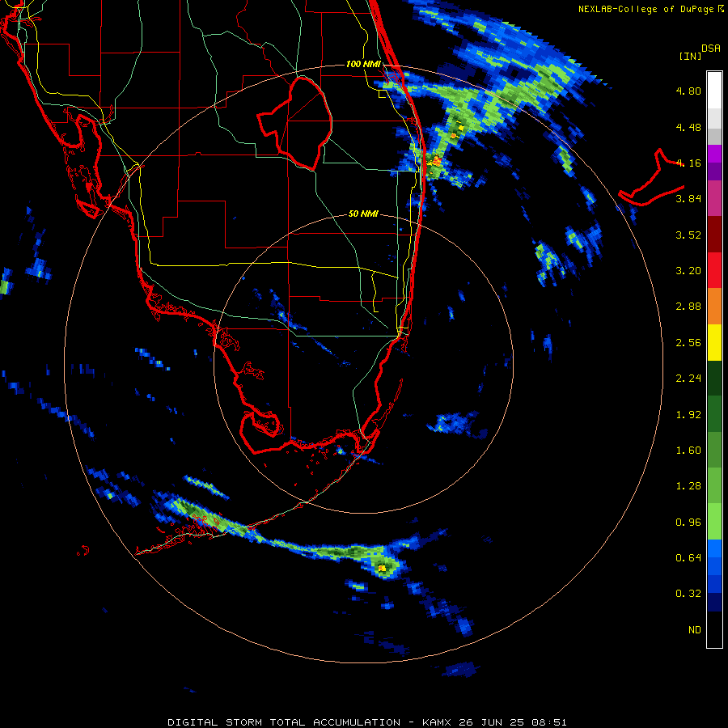Pick the darkest green swatch beside 2.24
The height and width of the screenshot is (728, 728).
714,379
